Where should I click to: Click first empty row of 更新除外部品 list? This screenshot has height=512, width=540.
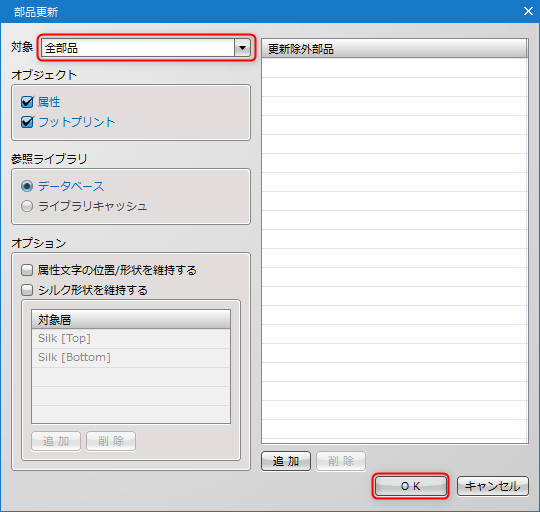[x=394, y=68]
